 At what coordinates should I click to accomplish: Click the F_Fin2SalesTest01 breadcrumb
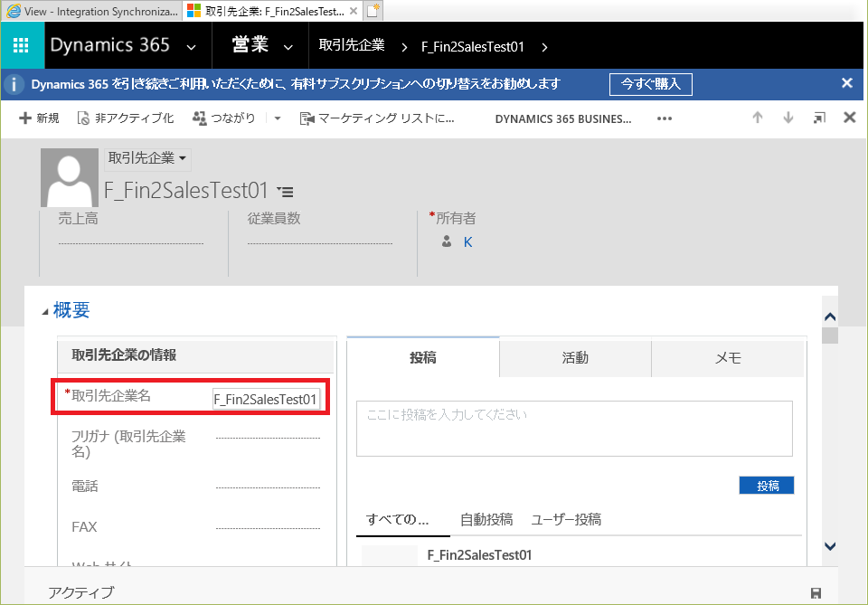pyautogui.click(x=472, y=47)
